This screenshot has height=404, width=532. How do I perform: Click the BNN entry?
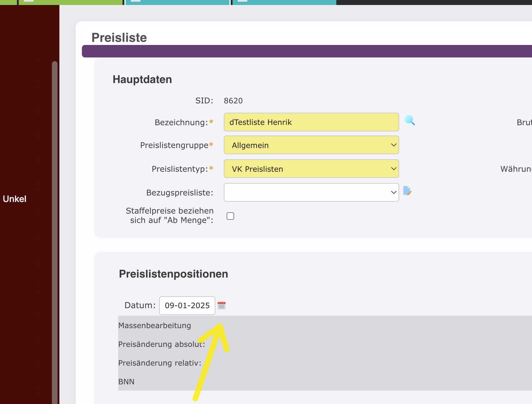[x=126, y=382]
